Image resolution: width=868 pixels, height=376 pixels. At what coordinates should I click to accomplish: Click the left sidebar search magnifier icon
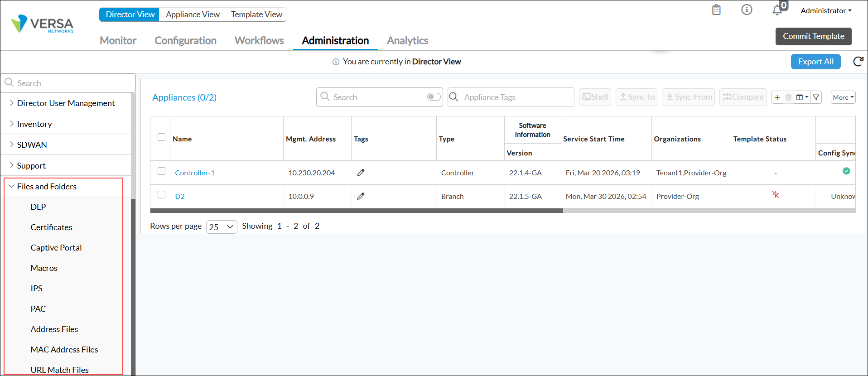9,82
